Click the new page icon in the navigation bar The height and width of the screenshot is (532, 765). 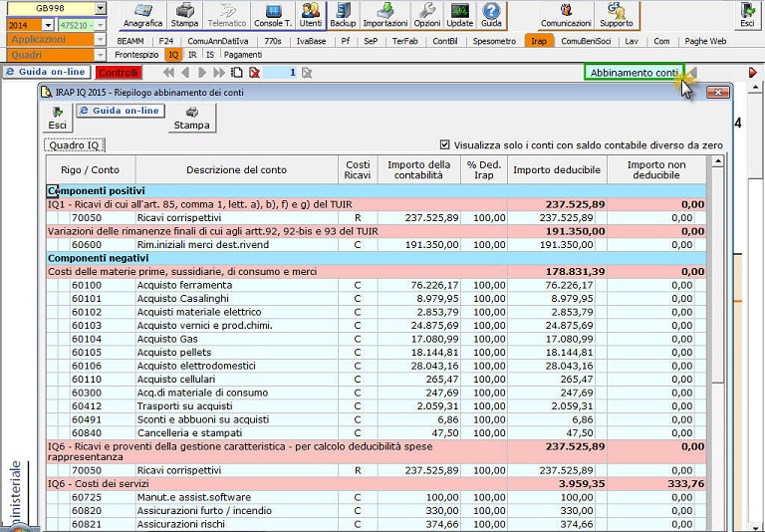[237, 73]
